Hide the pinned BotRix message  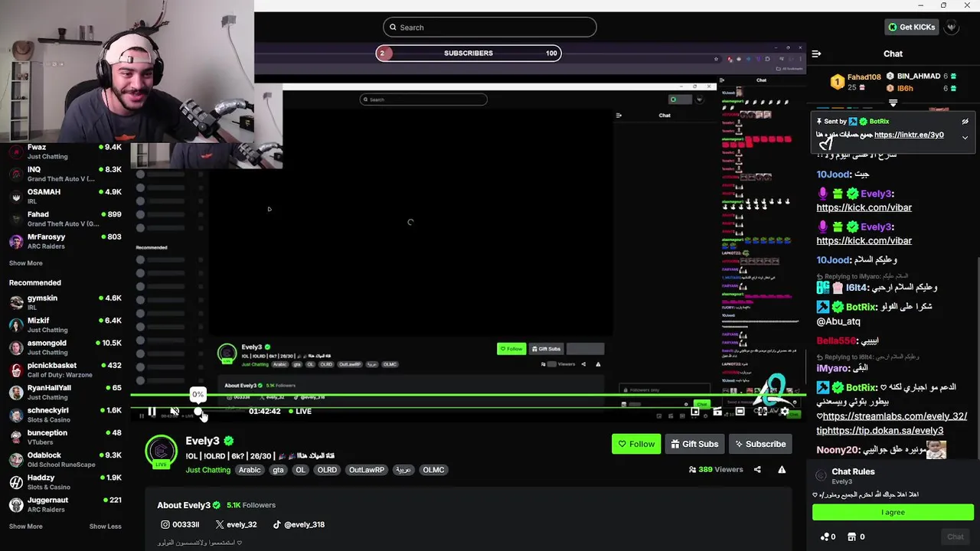pos(965,122)
